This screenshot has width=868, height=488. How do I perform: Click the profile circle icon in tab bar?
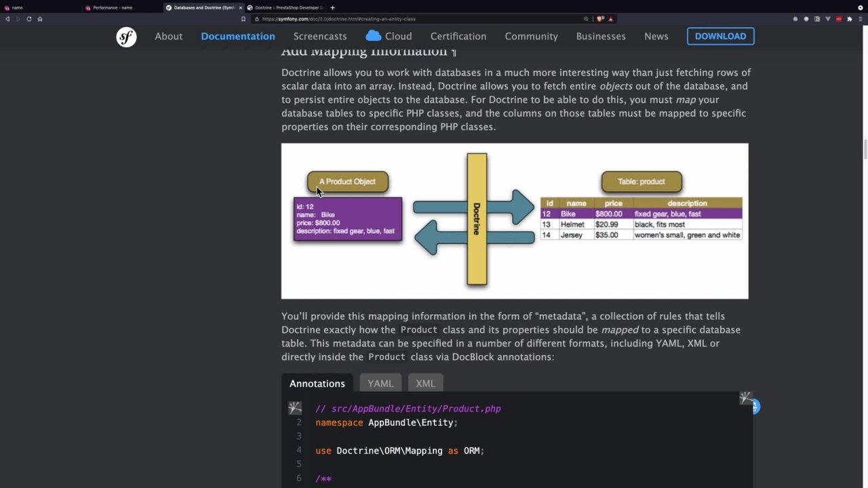click(x=861, y=7)
